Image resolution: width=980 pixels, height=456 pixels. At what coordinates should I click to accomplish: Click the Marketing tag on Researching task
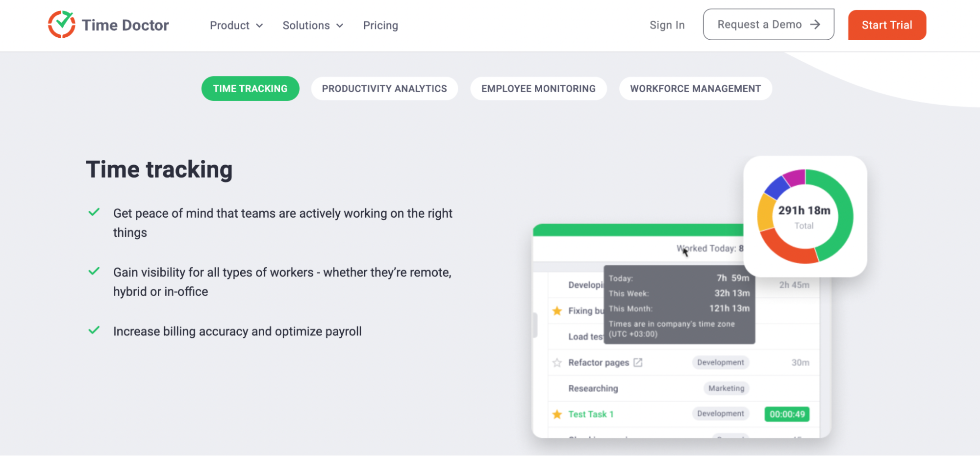(726, 388)
